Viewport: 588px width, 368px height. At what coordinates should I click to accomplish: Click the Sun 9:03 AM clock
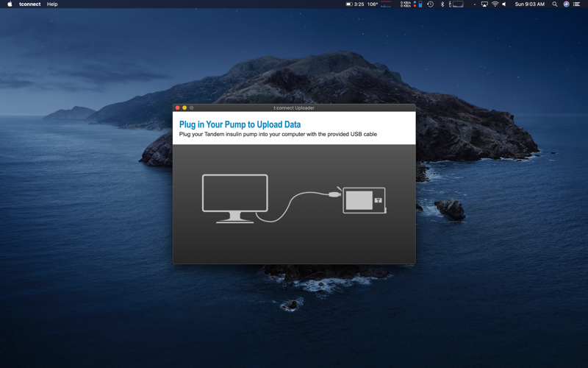[529, 4]
